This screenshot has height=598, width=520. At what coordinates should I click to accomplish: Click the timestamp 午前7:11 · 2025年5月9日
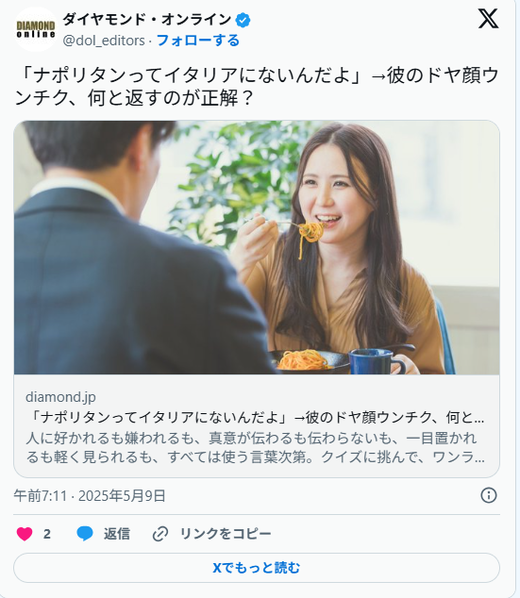click(x=90, y=496)
